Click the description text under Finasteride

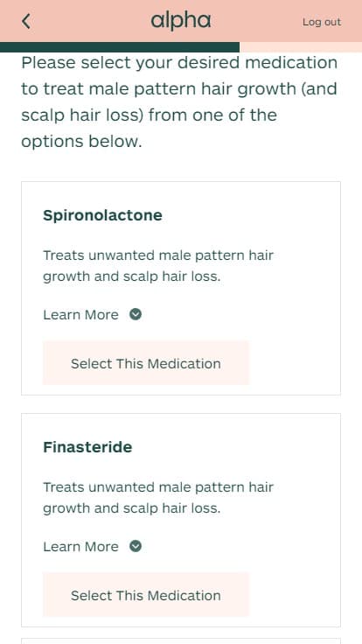pos(158,497)
